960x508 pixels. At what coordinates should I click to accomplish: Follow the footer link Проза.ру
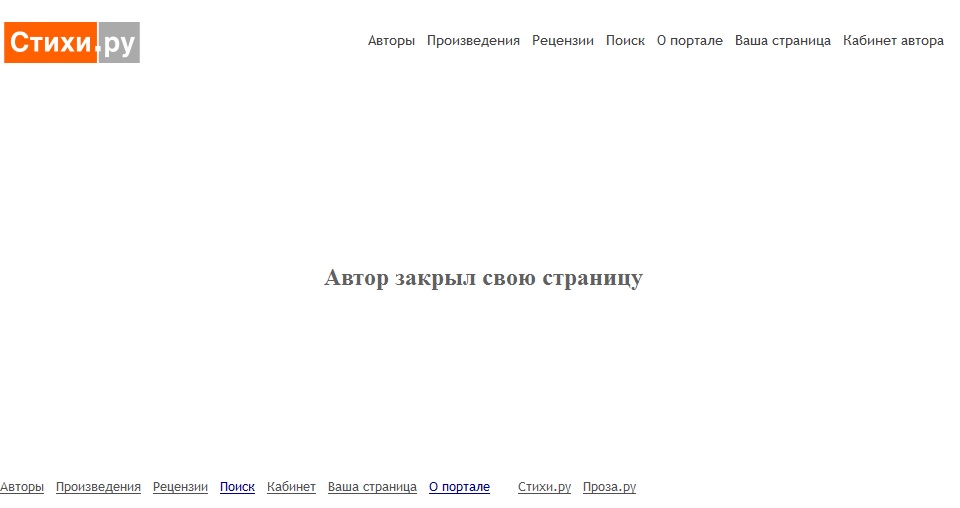609,487
